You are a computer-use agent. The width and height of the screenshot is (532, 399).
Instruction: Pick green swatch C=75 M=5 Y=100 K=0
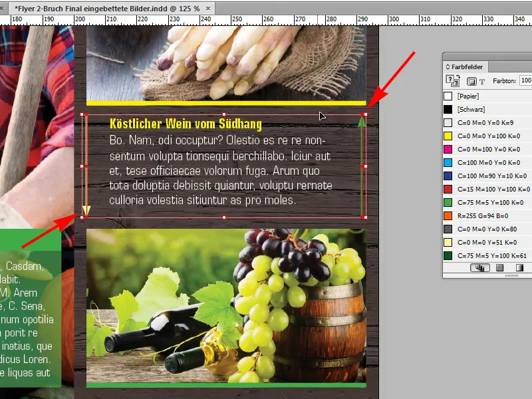coord(487,203)
